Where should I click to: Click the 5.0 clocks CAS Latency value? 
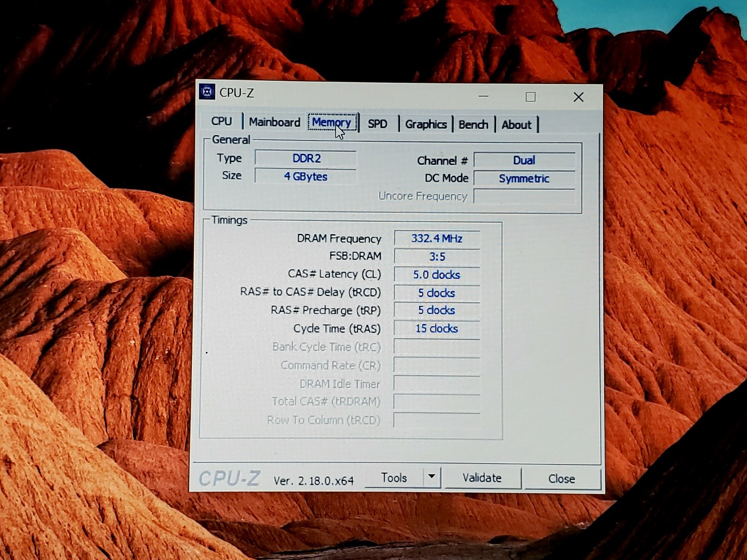pyautogui.click(x=437, y=275)
